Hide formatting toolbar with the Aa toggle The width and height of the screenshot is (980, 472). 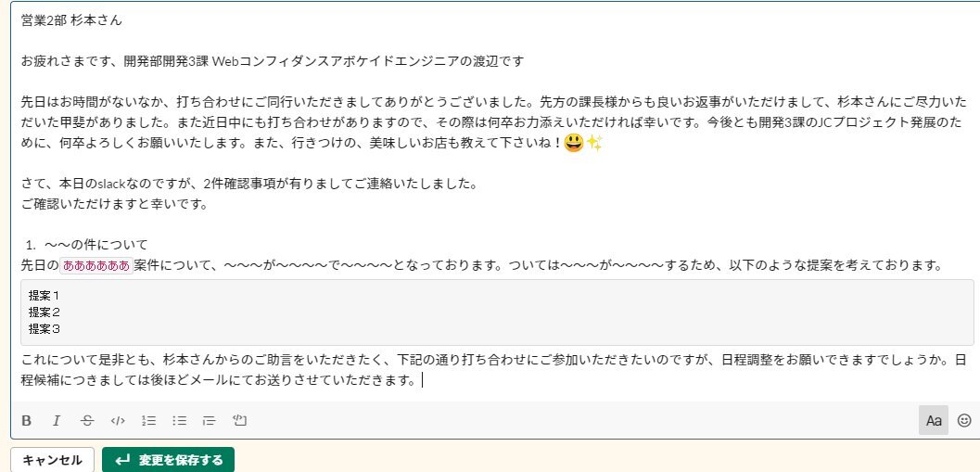click(933, 420)
